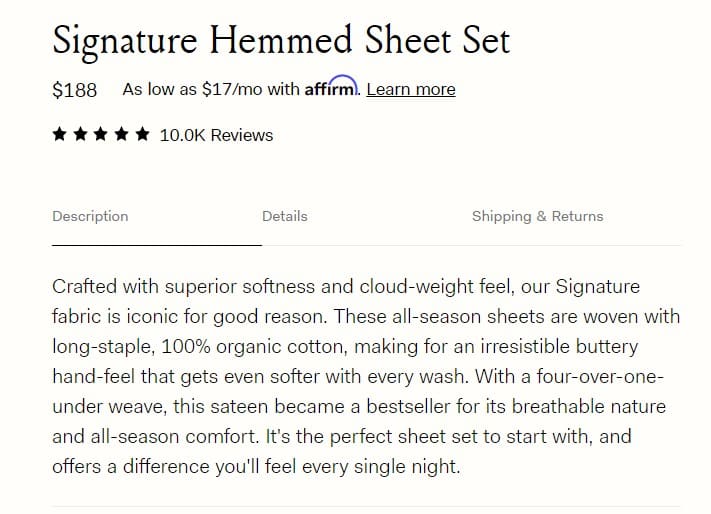Select the third rating star
711x514 pixels.
(101, 134)
